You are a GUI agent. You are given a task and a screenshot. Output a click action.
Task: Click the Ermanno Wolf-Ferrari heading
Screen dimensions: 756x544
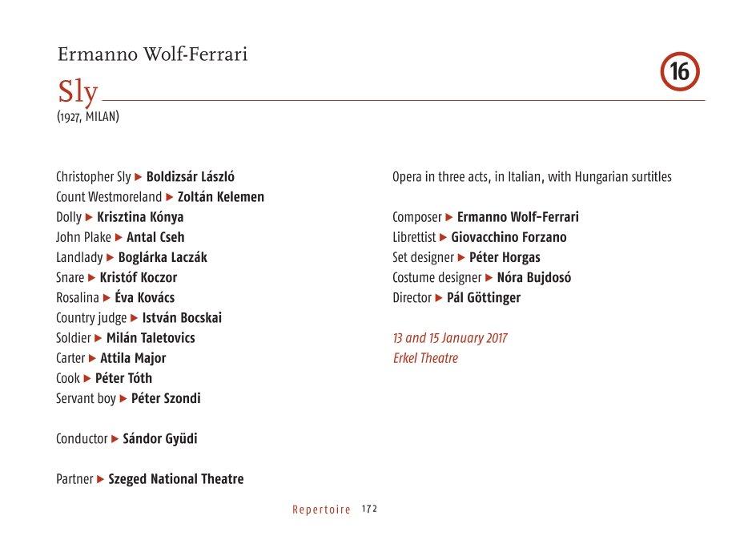(x=152, y=54)
